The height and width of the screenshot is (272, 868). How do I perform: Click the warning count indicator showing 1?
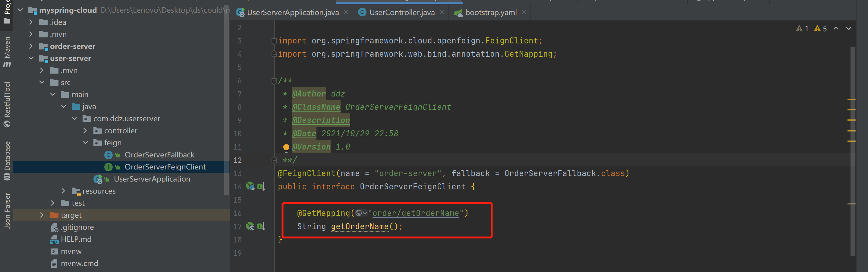pos(802,29)
